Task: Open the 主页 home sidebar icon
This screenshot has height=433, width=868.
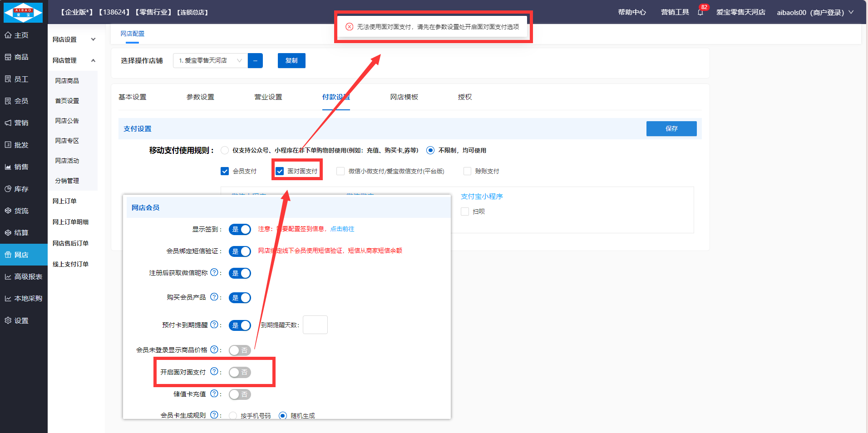Action: coord(8,35)
